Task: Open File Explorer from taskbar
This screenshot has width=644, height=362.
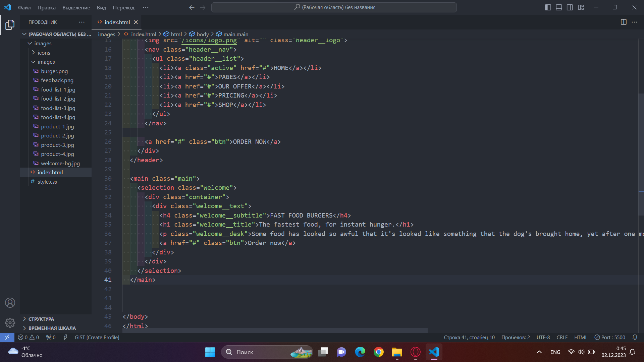Action: click(x=397, y=352)
